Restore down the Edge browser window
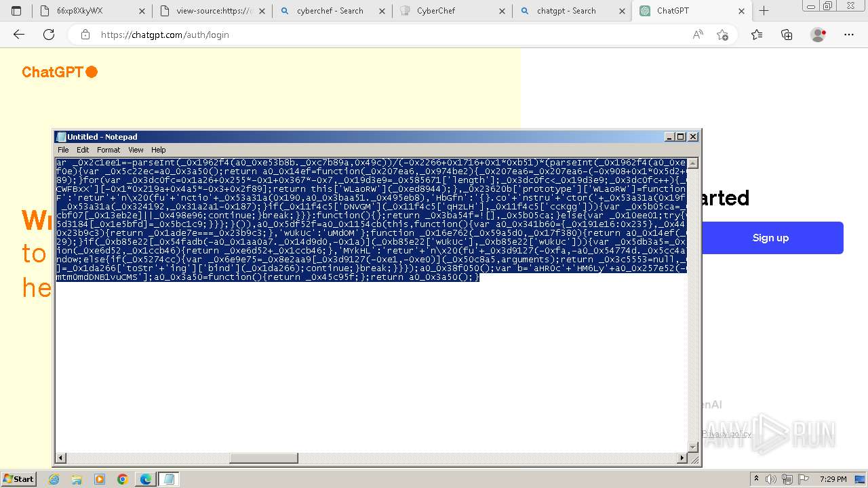868x488 pixels. click(827, 6)
